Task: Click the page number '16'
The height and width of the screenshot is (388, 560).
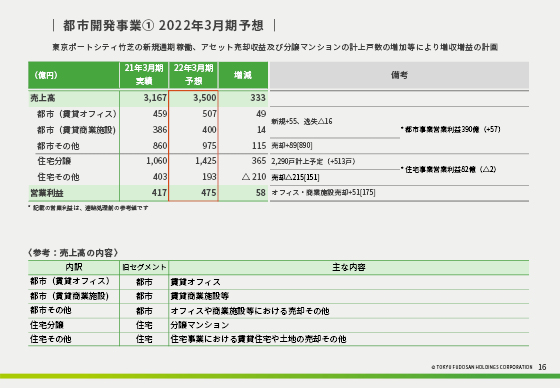Action: [x=542, y=367]
